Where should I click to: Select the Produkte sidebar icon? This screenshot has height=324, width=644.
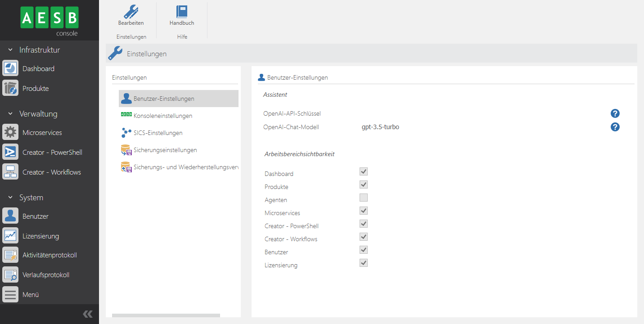point(10,88)
